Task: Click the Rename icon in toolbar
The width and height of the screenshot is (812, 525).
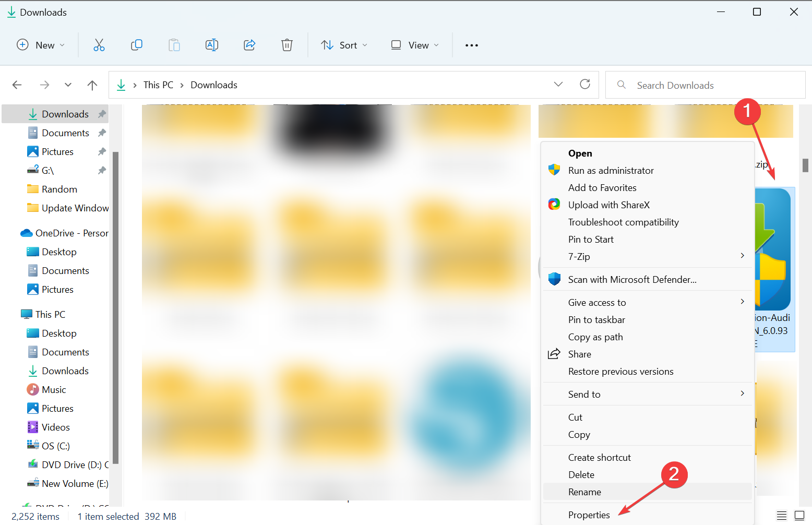Action: click(x=212, y=45)
